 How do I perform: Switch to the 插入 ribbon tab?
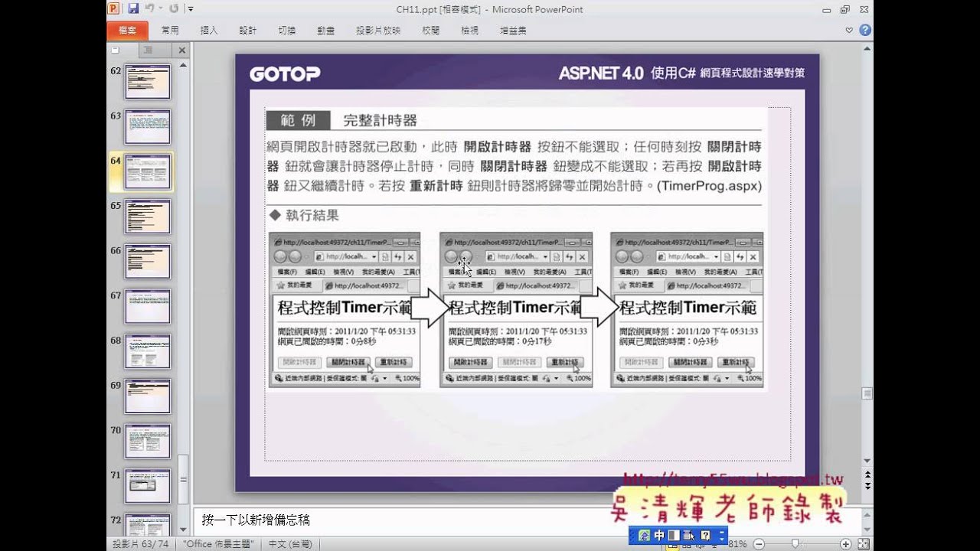208,31
